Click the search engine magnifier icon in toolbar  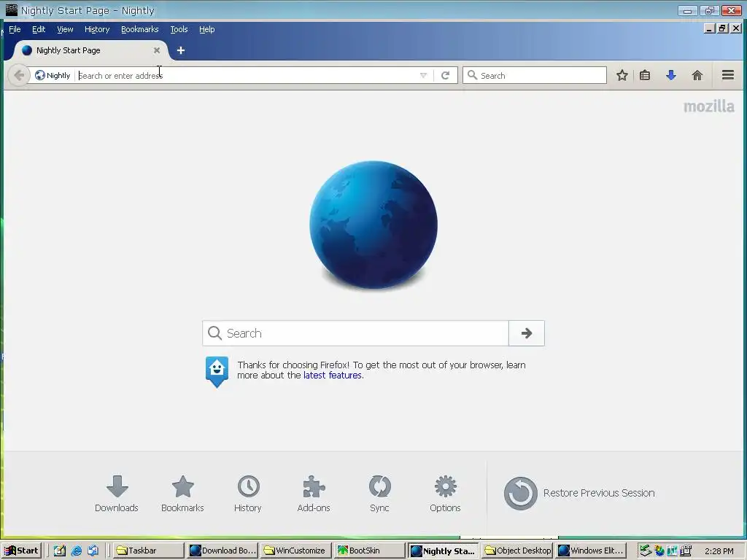click(472, 75)
